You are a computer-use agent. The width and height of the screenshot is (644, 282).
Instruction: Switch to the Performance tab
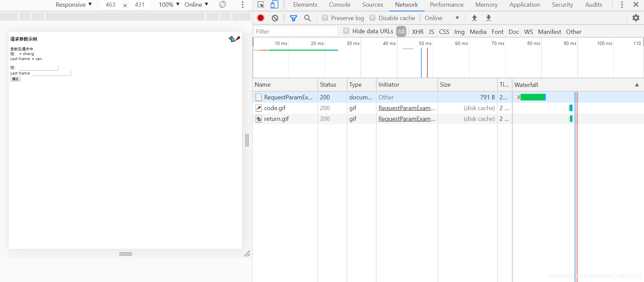pos(447,5)
